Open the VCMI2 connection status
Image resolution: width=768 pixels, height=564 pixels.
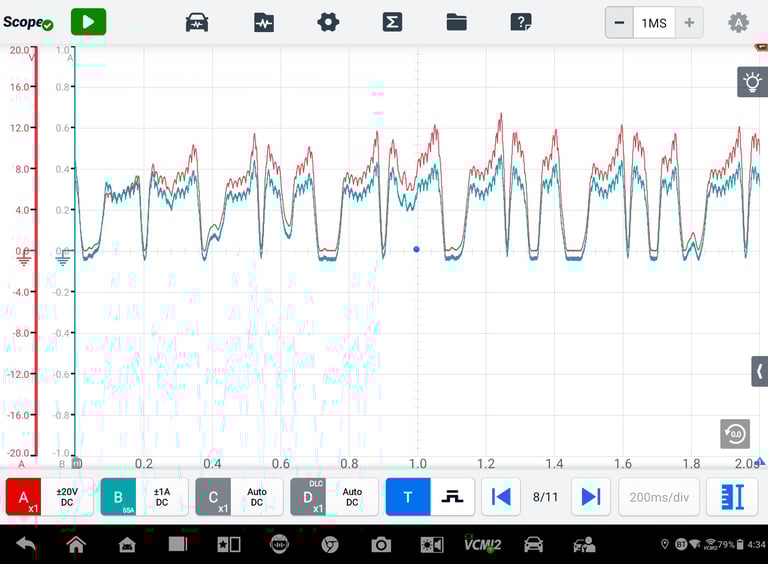coord(482,544)
